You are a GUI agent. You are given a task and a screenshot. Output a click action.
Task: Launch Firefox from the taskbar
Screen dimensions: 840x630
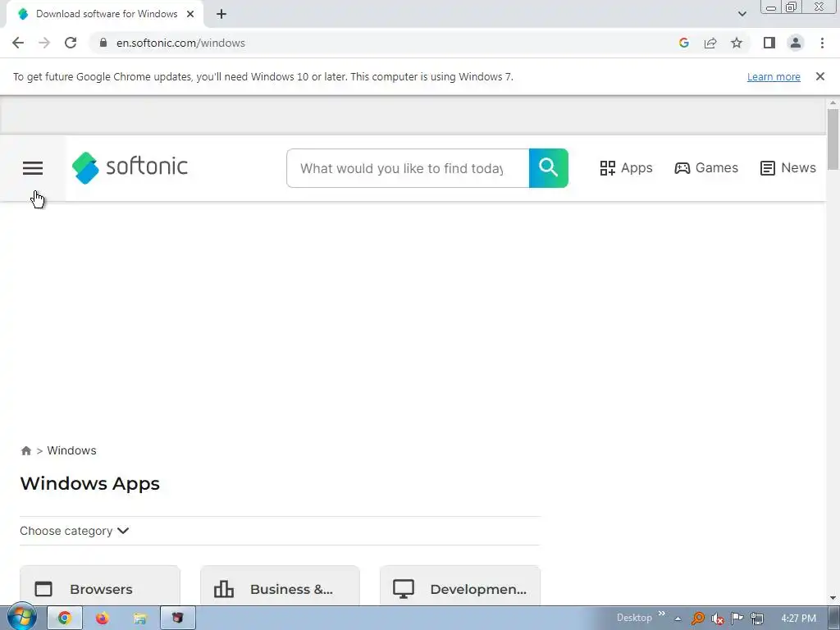point(103,619)
